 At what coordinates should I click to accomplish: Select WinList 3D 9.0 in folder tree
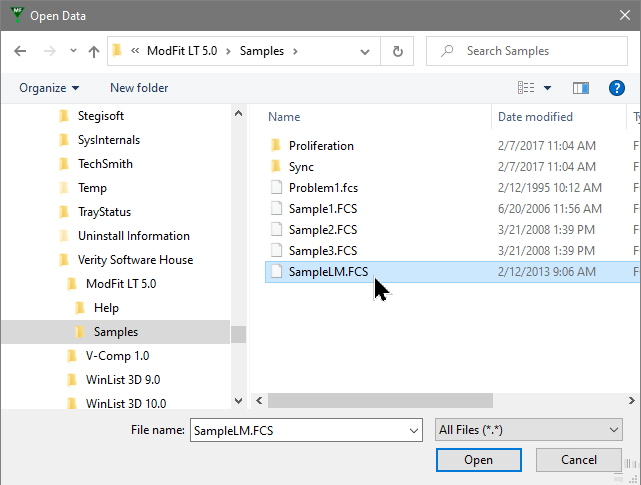tap(125, 380)
